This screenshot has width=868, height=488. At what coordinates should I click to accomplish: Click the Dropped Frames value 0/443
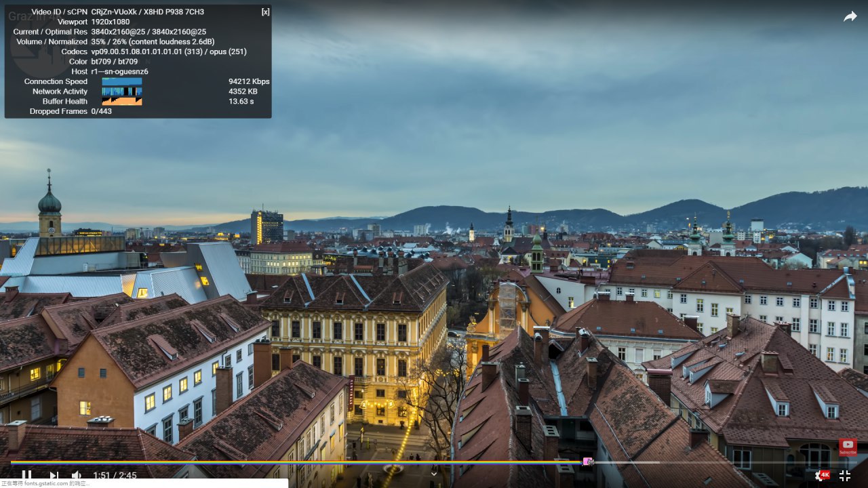102,111
